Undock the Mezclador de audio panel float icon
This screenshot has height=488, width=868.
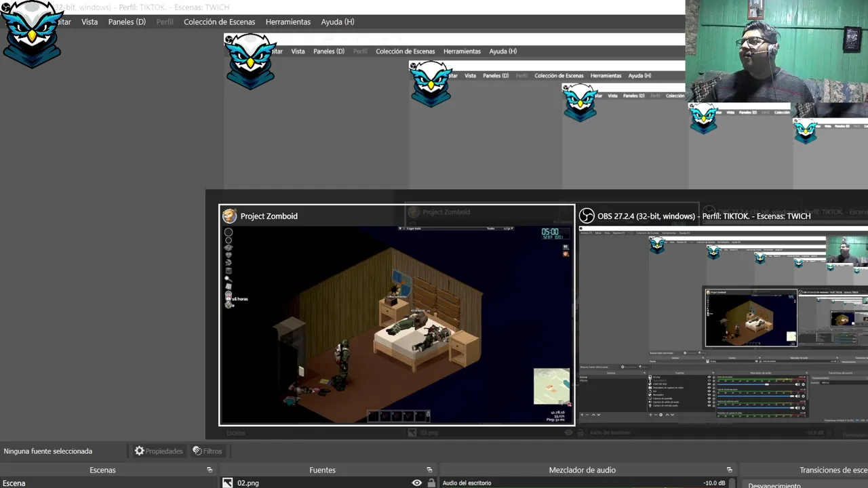[x=730, y=470]
